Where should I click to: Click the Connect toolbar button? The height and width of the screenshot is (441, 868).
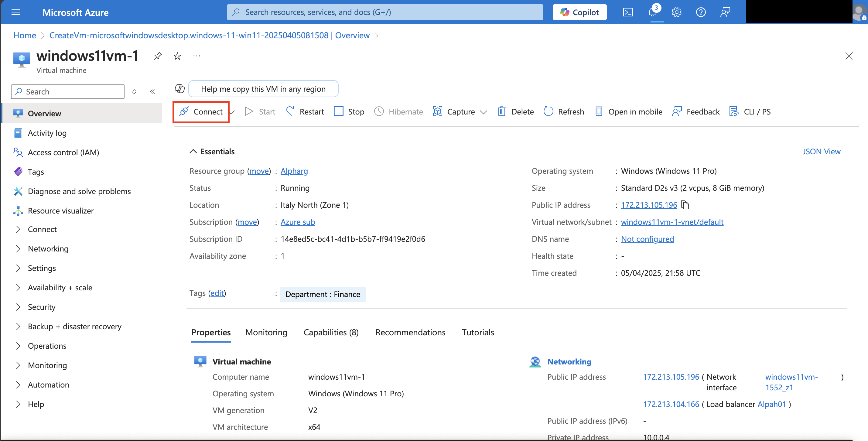[201, 111]
